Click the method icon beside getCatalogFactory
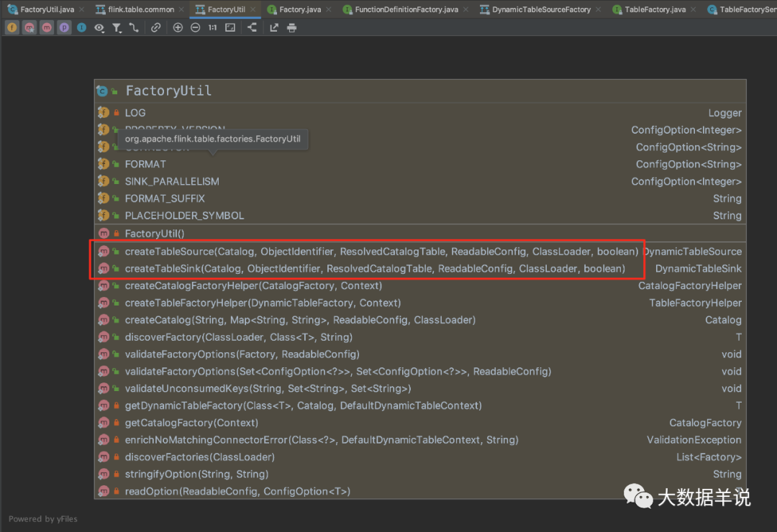 click(103, 423)
